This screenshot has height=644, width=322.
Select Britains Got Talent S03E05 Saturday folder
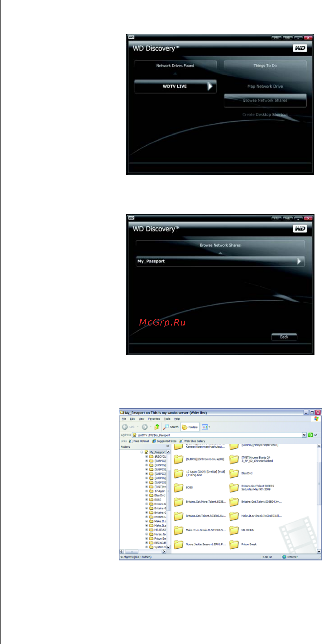pos(234,488)
